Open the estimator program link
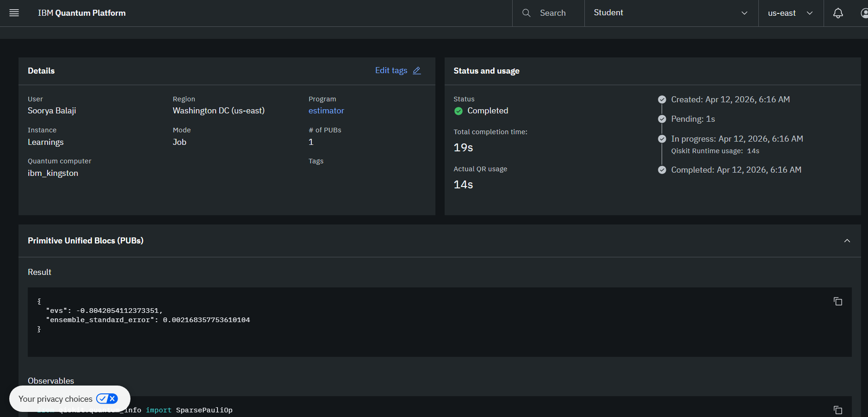 pos(326,111)
